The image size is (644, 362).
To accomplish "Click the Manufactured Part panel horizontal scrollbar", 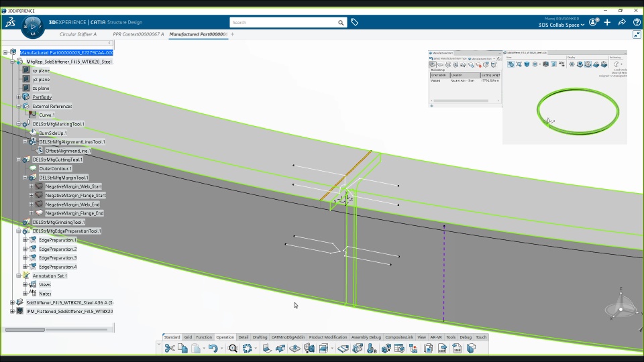I will point(461,101).
